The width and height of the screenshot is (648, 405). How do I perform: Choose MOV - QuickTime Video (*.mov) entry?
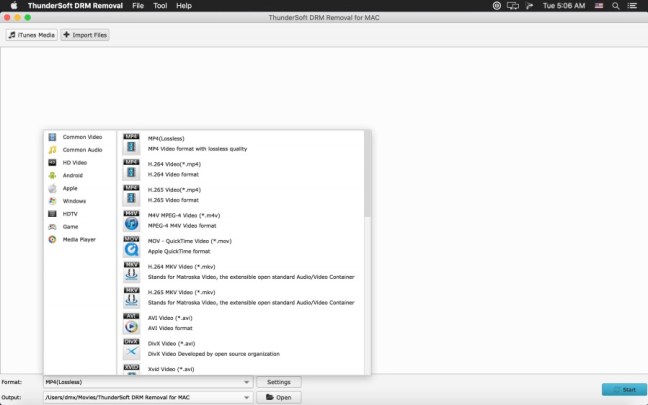pyautogui.click(x=241, y=246)
